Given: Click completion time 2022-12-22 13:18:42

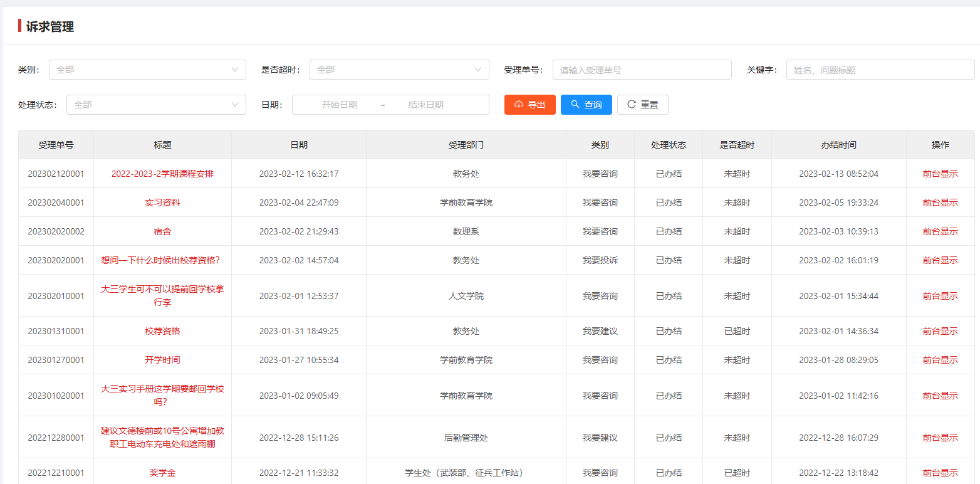Looking at the screenshot, I should pyautogui.click(x=838, y=473).
